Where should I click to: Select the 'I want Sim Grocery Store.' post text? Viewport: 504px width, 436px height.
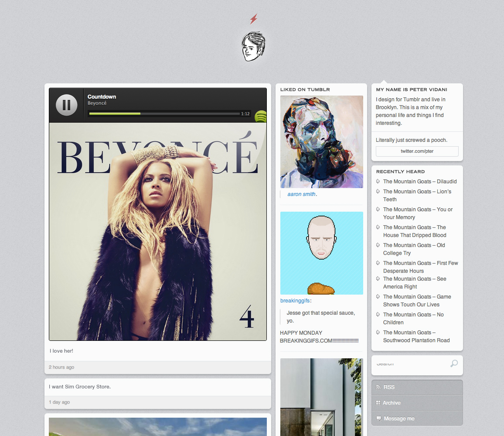pos(80,387)
